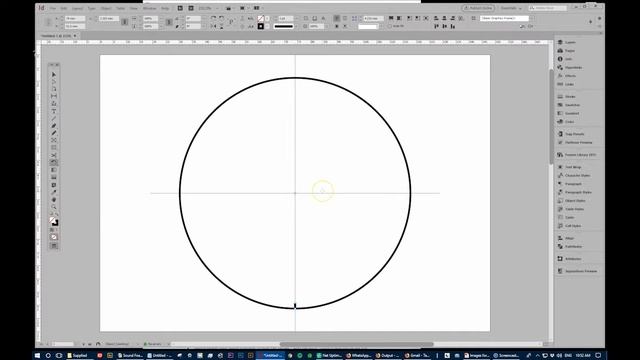The height and width of the screenshot is (360, 640).
Task: Open the Separations Preview panel
Action: coord(578,271)
